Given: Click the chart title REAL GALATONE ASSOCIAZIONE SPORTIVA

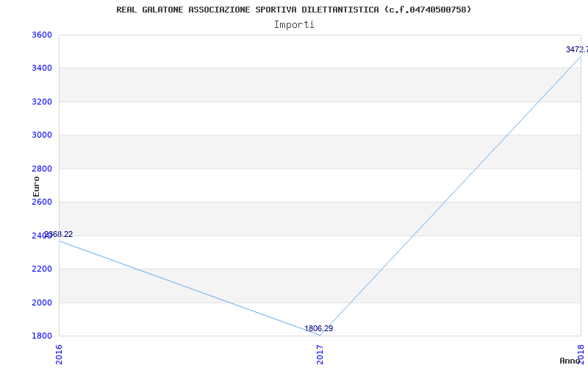Looking at the screenshot, I should click(x=293, y=10).
